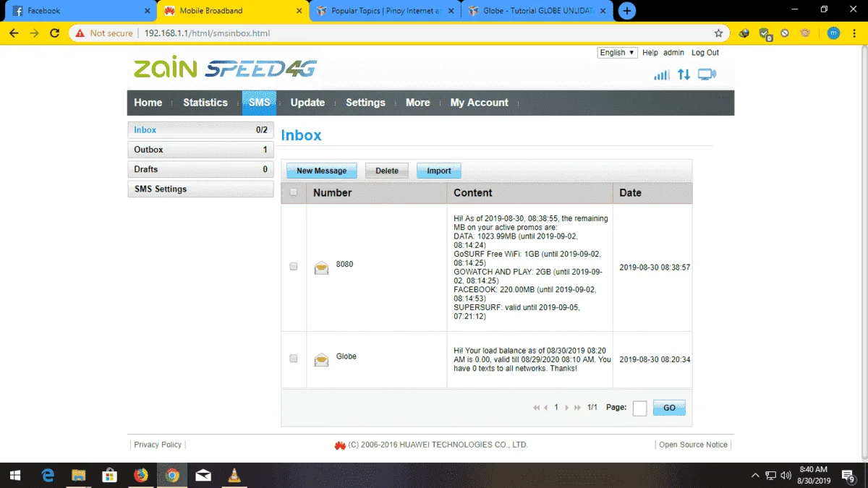Click the GO page button
This screenshot has width=868, height=488.
point(669,408)
